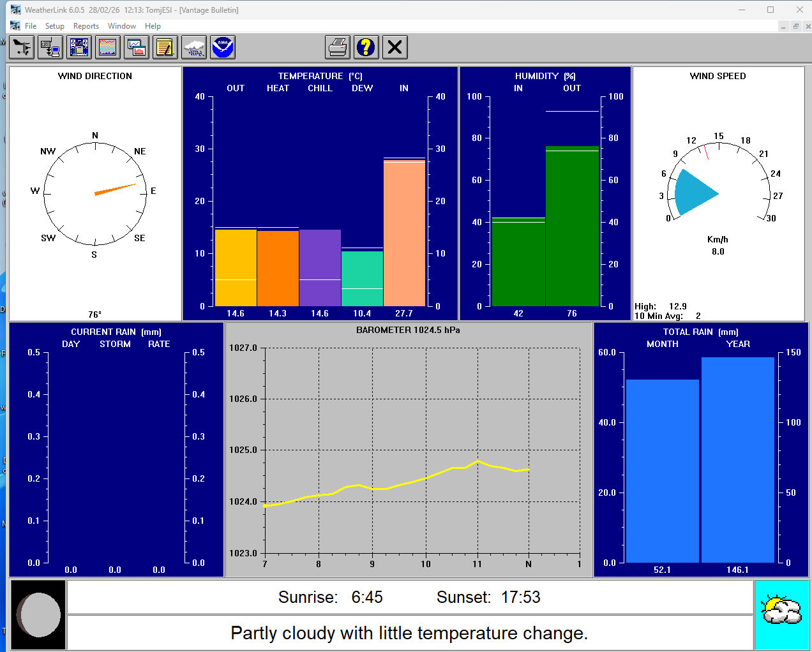Open the Help menu
The width and height of the screenshot is (812, 652).
pyautogui.click(x=153, y=26)
